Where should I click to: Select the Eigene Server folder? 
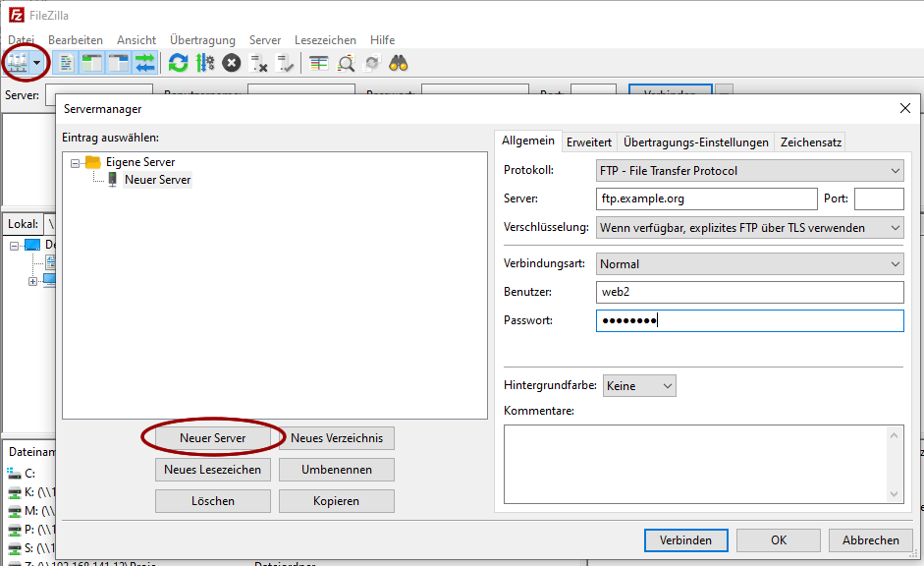[140, 162]
